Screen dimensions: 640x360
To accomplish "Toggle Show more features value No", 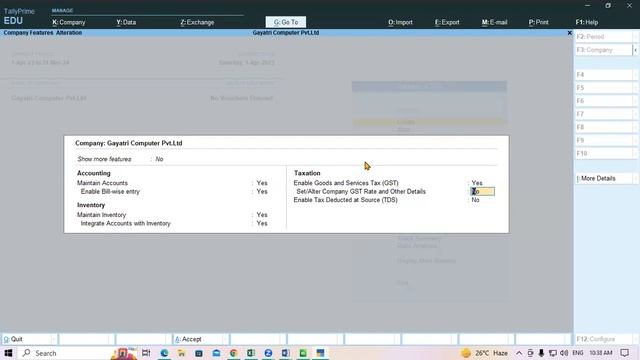I will 159,159.
